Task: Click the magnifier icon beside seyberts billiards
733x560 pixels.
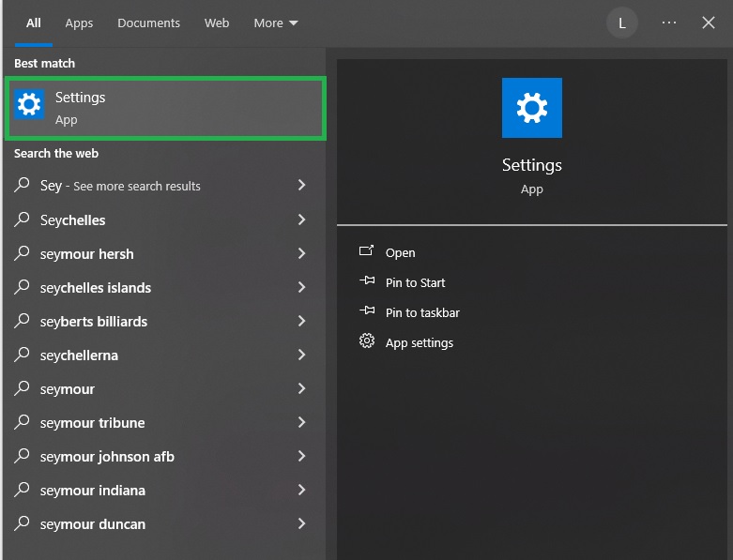Action: tap(22, 321)
